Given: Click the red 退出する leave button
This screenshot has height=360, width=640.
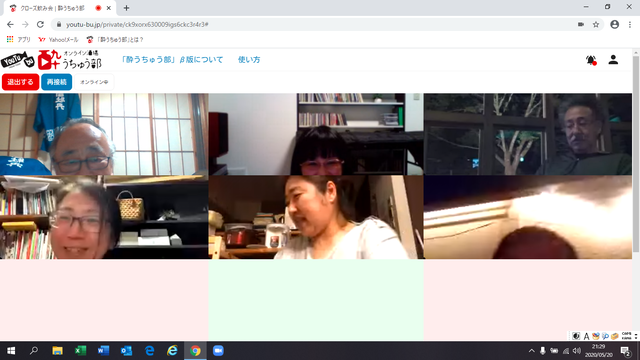Looking at the screenshot, I should tap(20, 82).
